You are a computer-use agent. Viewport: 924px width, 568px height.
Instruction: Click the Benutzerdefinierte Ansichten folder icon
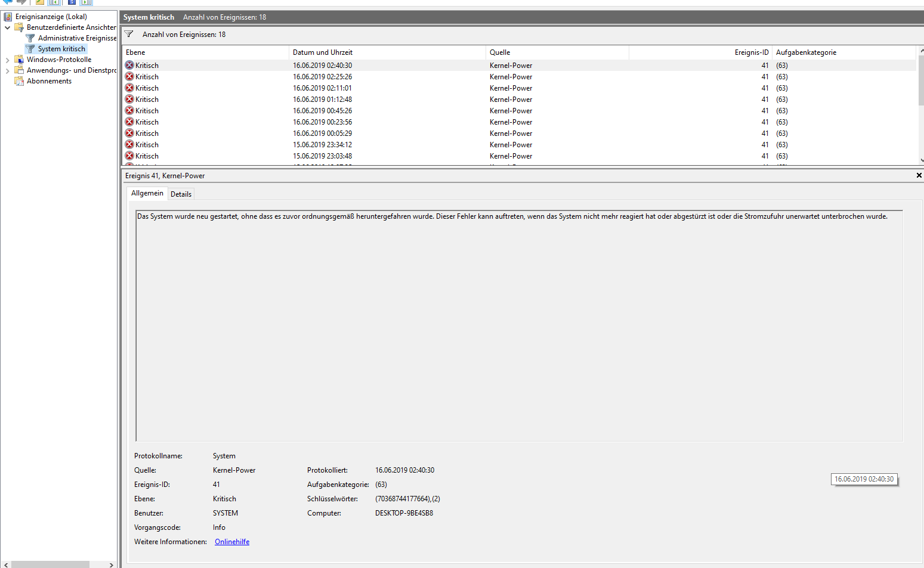coord(19,27)
